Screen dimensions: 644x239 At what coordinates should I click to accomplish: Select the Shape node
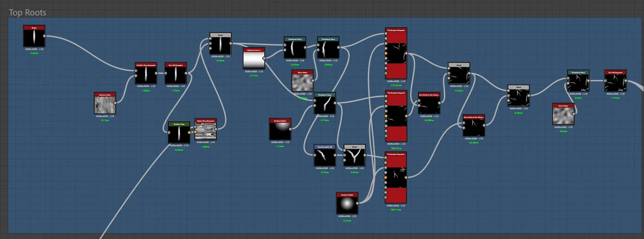34,36
